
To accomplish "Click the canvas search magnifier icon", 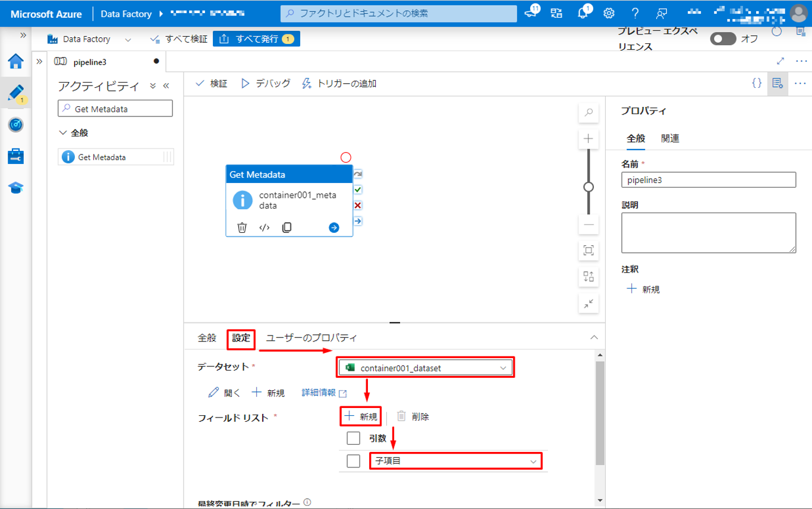I will 588,112.
